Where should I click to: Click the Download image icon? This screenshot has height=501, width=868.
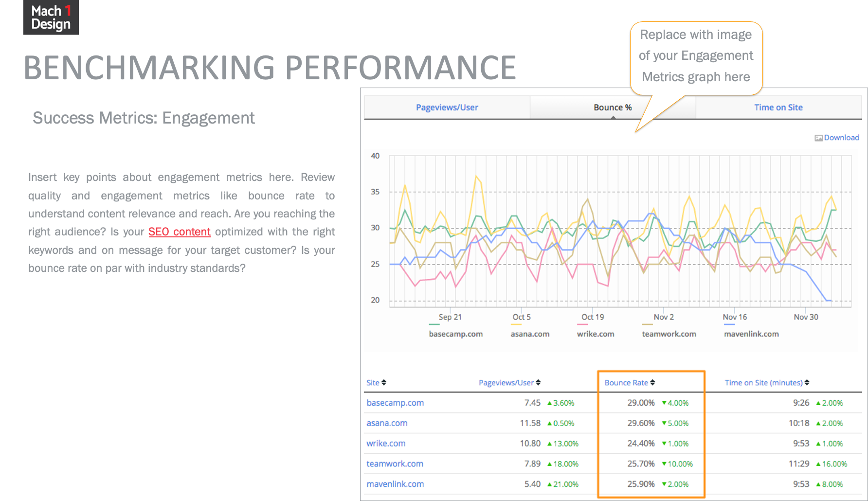pos(818,138)
